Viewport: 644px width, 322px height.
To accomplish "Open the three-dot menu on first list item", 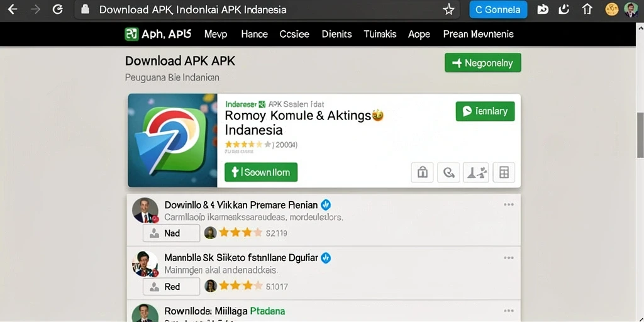I will coord(509,204).
